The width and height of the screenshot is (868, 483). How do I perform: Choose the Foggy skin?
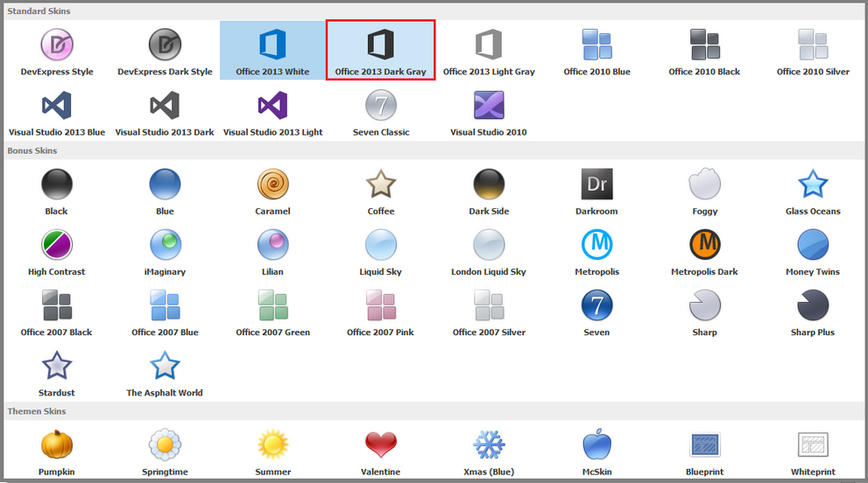705,191
